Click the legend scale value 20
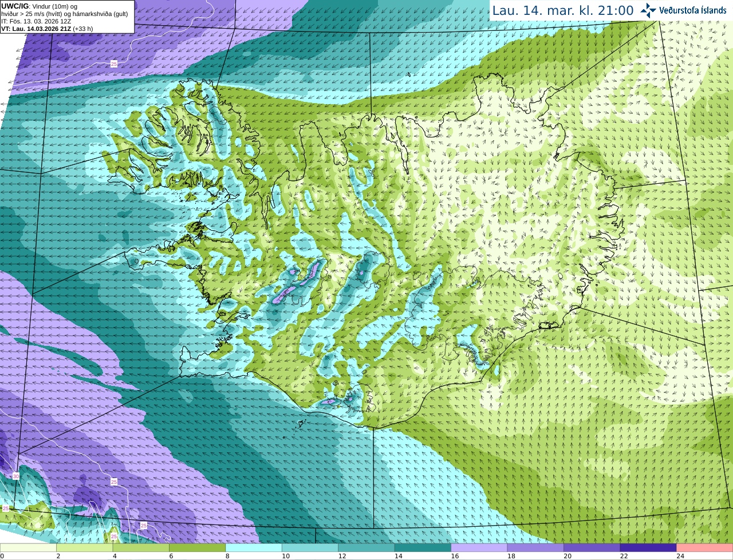The height and width of the screenshot is (560, 733). [568, 556]
